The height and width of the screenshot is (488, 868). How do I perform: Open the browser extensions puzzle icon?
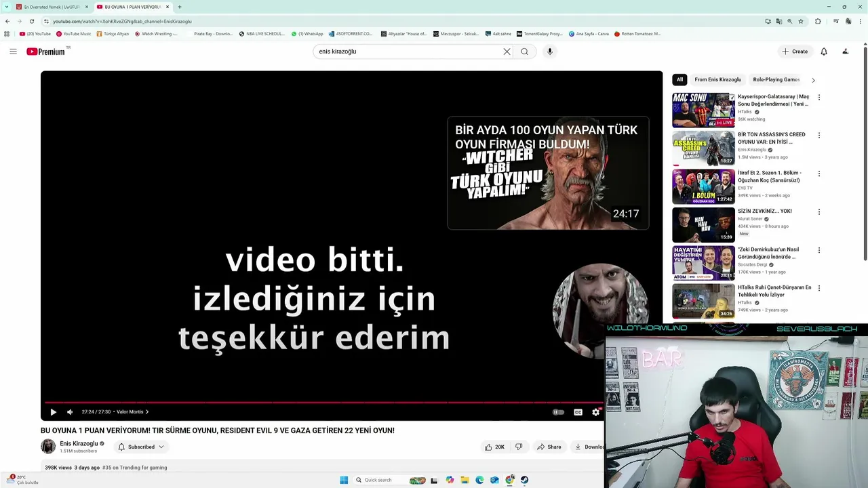coord(818,21)
